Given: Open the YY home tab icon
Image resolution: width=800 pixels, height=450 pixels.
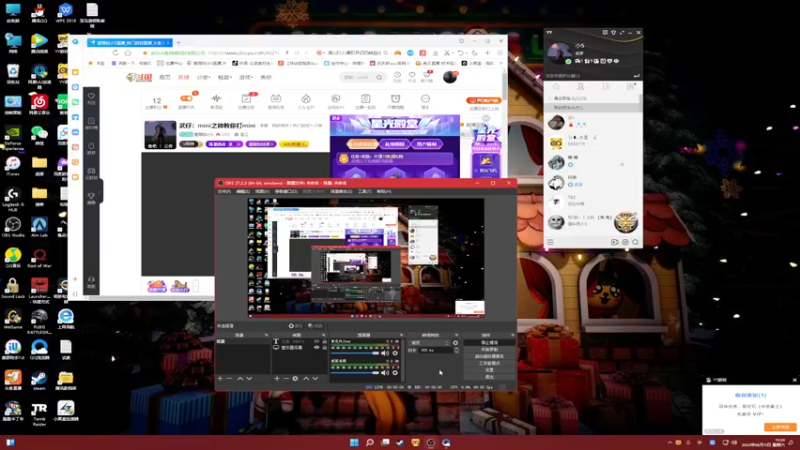Looking at the screenshot, I should point(556,87).
